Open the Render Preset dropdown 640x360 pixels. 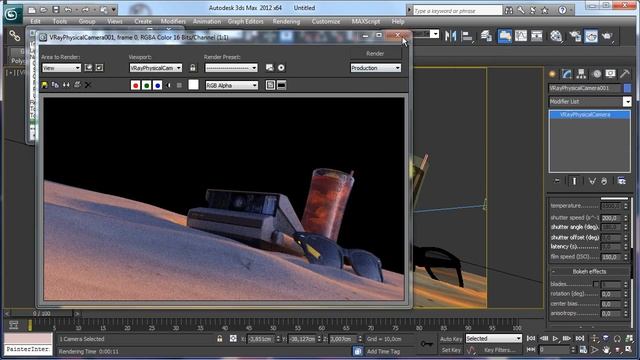click(x=231, y=68)
